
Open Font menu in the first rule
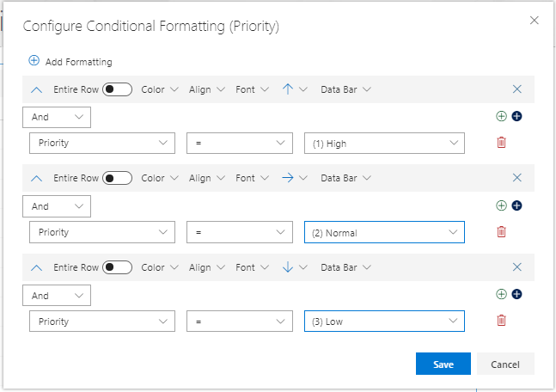pyautogui.click(x=252, y=89)
